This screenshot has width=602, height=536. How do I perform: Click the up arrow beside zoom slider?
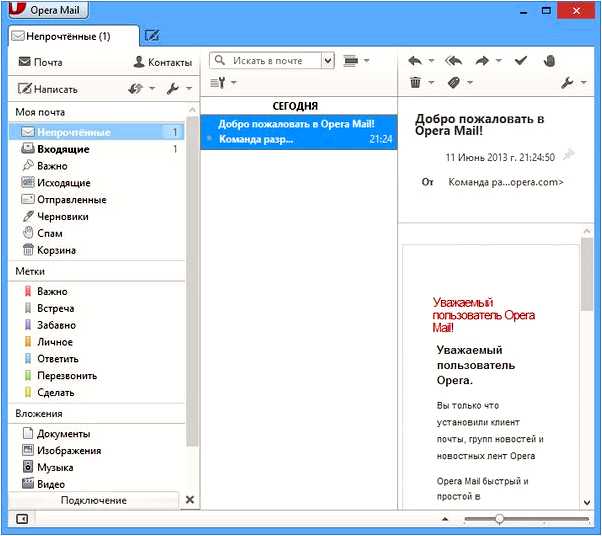click(445, 519)
